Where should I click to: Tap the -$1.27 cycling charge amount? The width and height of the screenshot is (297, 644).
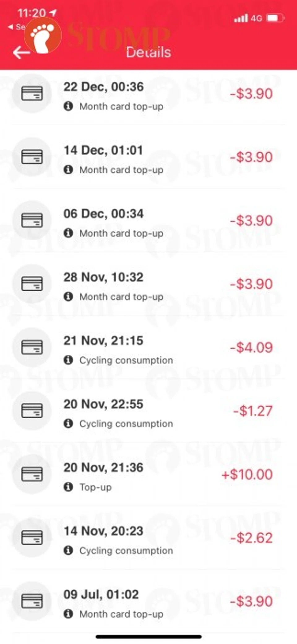253,411
